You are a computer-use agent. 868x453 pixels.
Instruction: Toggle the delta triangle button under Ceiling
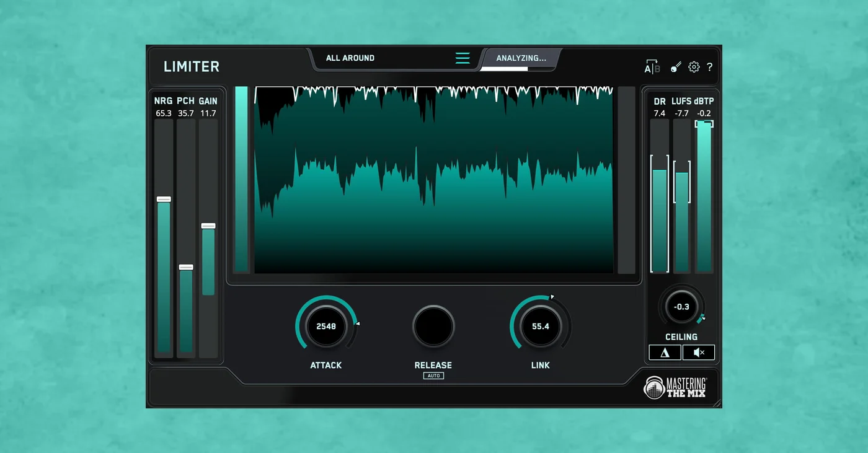pyautogui.click(x=665, y=353)
